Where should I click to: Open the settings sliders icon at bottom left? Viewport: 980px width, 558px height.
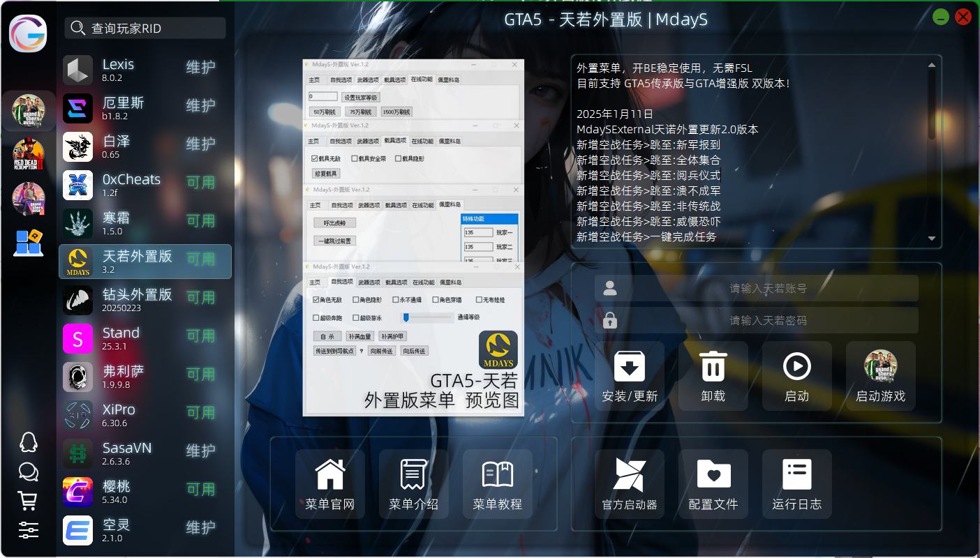tap(28, 530)
